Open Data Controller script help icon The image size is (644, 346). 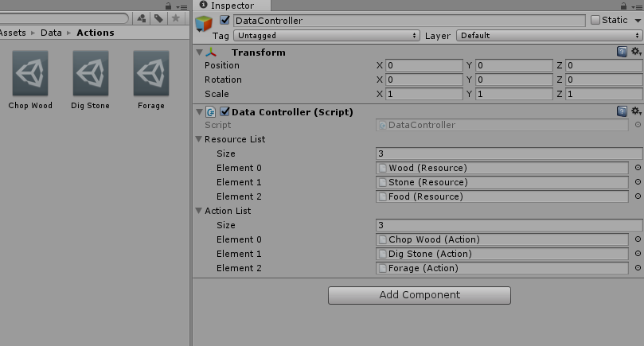[x=622, y=111]
